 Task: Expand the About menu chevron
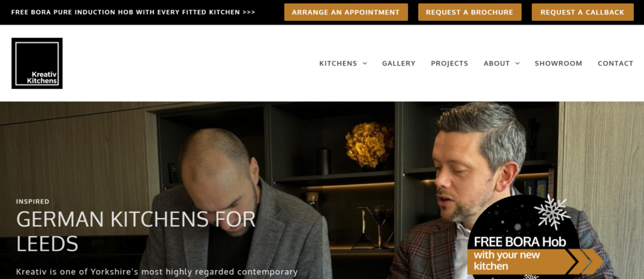518,64
